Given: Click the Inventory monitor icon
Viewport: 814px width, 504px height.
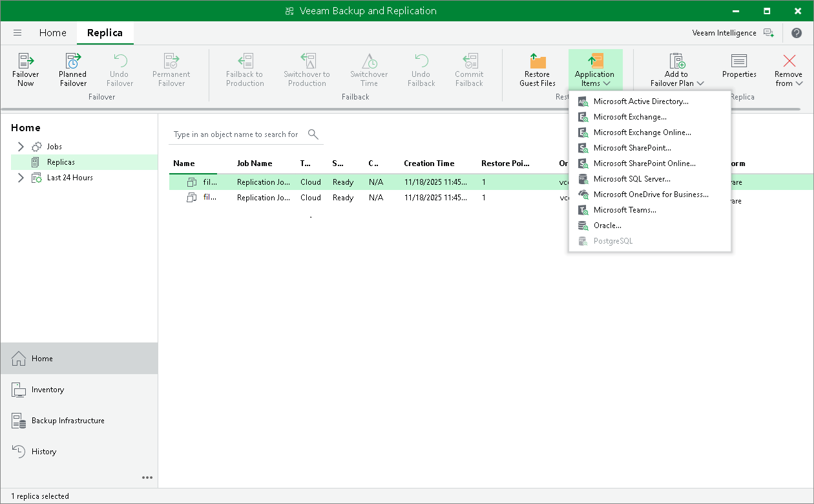Looking at the screenshot, I should tap(19, 390).
